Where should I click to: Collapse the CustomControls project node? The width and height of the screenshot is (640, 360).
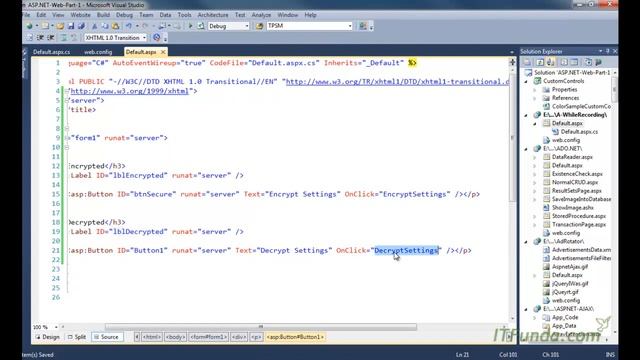(526, 81)
